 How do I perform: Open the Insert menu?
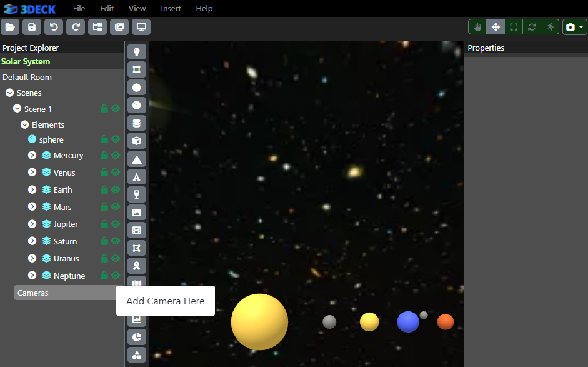point(171,8)
